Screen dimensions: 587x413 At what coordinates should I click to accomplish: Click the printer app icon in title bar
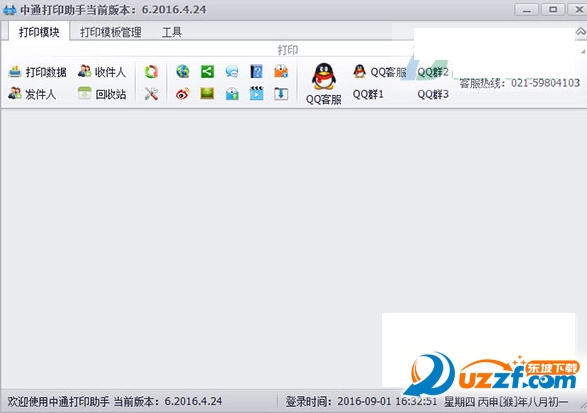(9, 9)
